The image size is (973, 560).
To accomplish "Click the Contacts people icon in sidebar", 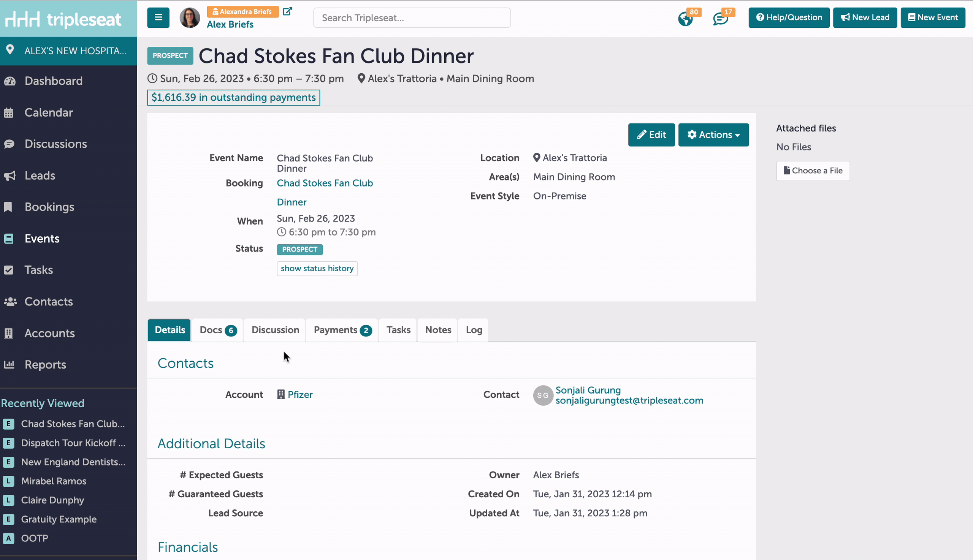I will (10, 302).
